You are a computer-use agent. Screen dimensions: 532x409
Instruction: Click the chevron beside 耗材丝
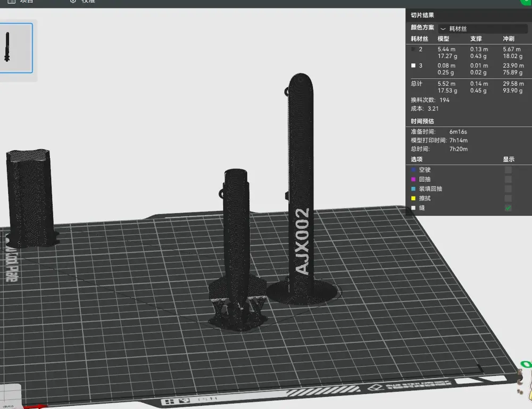pos(443,29)
